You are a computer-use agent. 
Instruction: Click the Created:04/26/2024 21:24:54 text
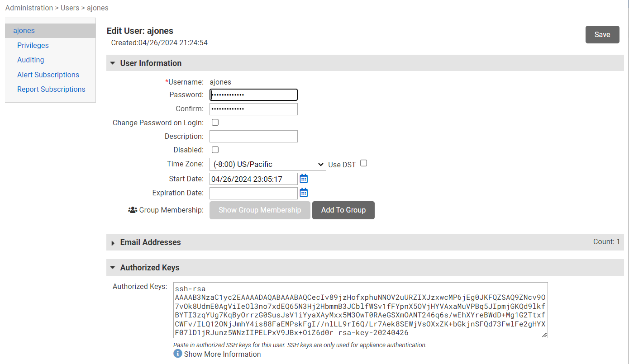point(159,43)
